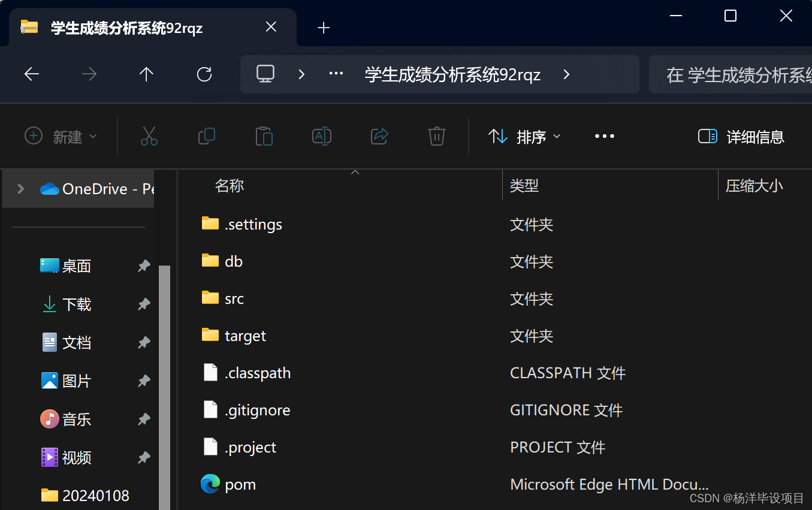Viewport: 812px width, 510px height.
Task: Maximize the File Explorer window
Action: 731,16
